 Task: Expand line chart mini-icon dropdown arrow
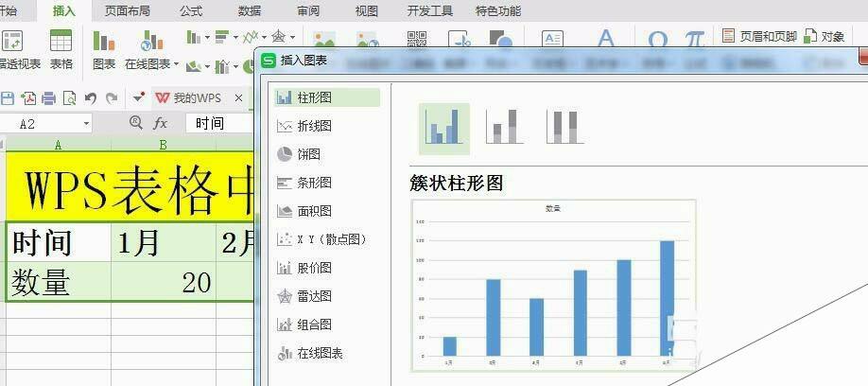[264, 38]
